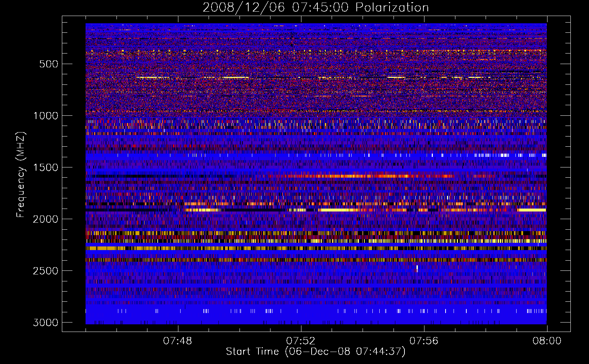The image size is (589, 364).
Task: Click the 2500 frequency tick label
Action: (x=46, y=271)
